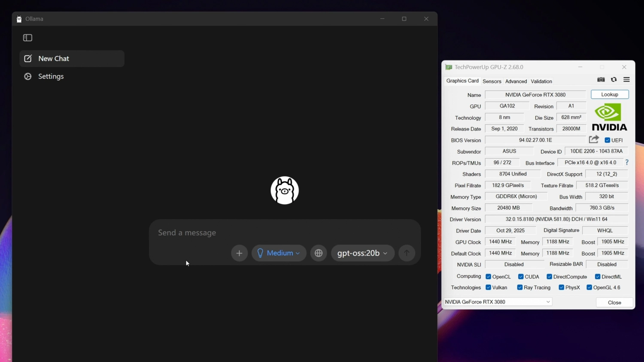Switch to the Advanced tab
The width and height of the screenshot is (644, 362).
516,81
